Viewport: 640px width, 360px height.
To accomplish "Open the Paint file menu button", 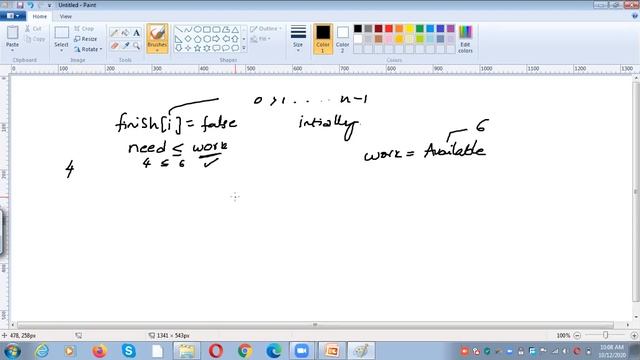I will (x=13, y=16).
